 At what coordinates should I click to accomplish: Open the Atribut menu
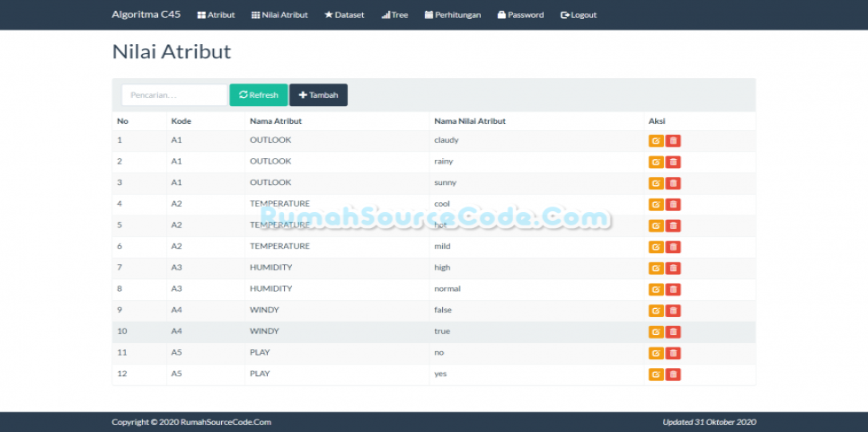217,15
